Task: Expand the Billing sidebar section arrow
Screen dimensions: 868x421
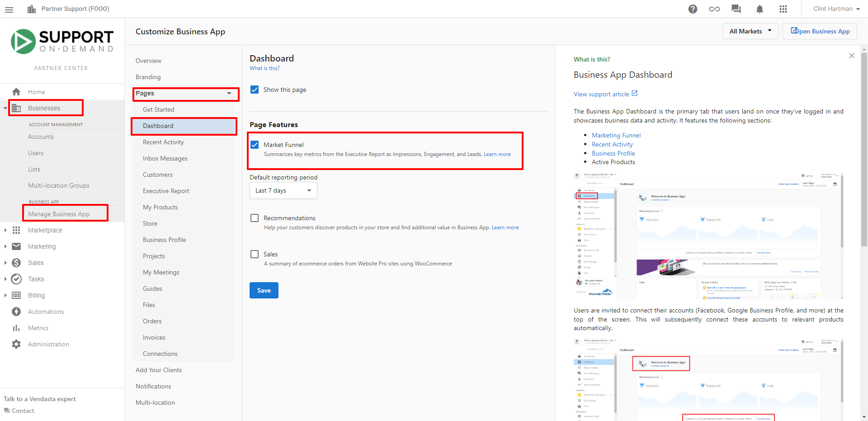Action: point(5,295)
